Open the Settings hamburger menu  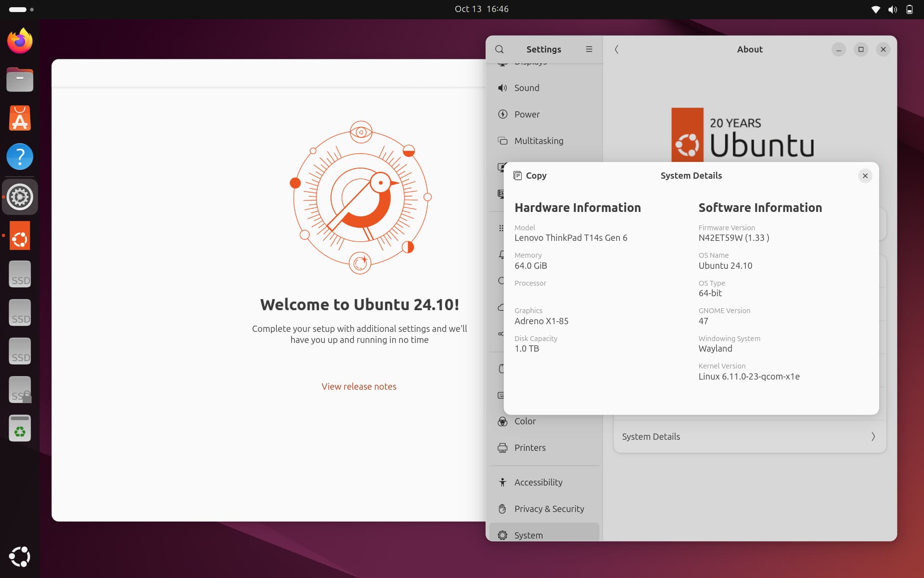(x=589, y=49)
